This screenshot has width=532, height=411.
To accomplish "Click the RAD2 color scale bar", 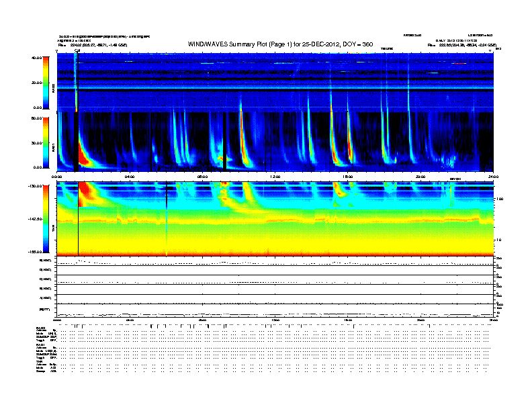I will click(46, 83).
